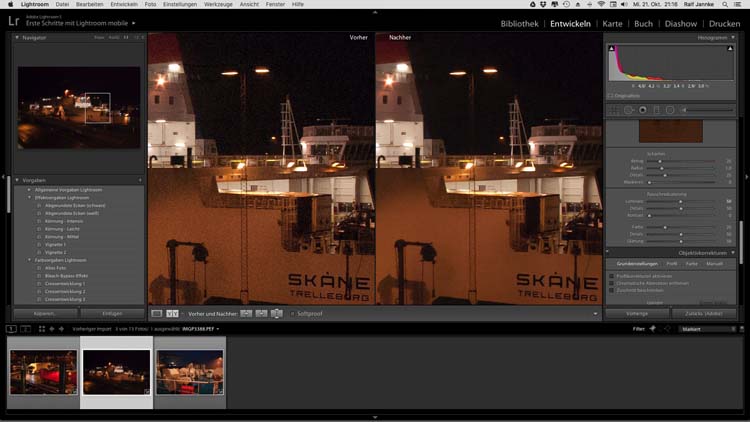
Task: Enable the Softproof checkbox
Action: [292, 314]
